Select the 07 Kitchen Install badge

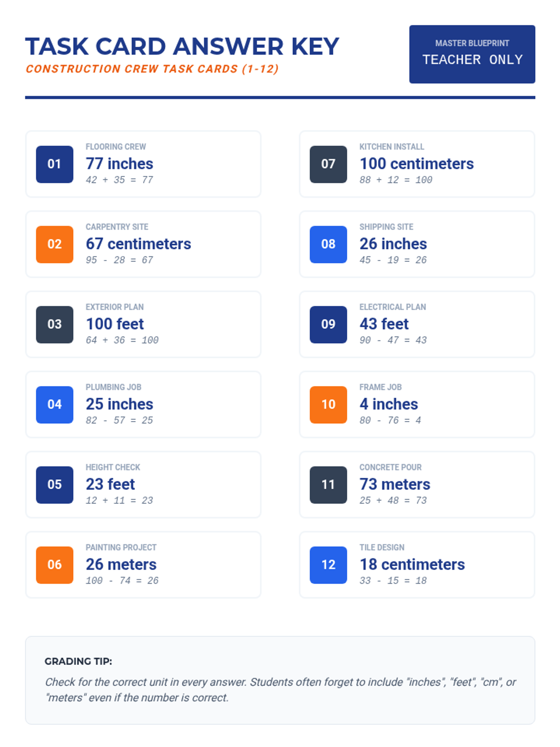coord(328,164)
